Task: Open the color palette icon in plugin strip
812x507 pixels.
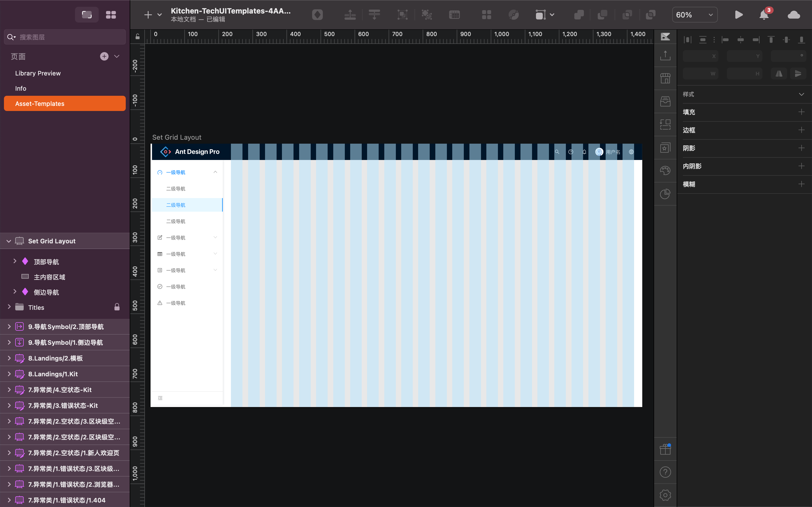Action: pos(665,170)
